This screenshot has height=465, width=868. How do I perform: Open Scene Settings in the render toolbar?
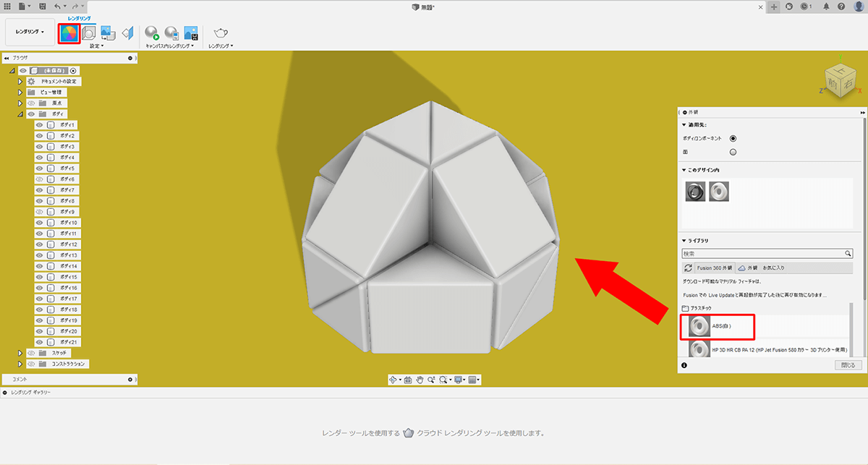point(89,33)
